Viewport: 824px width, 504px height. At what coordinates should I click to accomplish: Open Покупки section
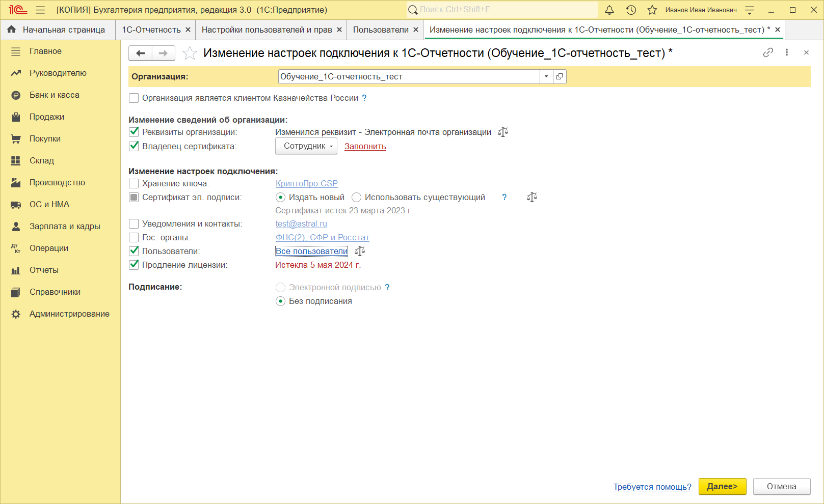(60, 139)
